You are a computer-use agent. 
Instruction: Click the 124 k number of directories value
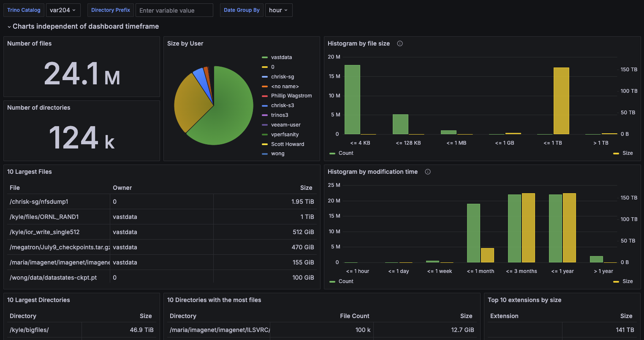pos(82,138)
